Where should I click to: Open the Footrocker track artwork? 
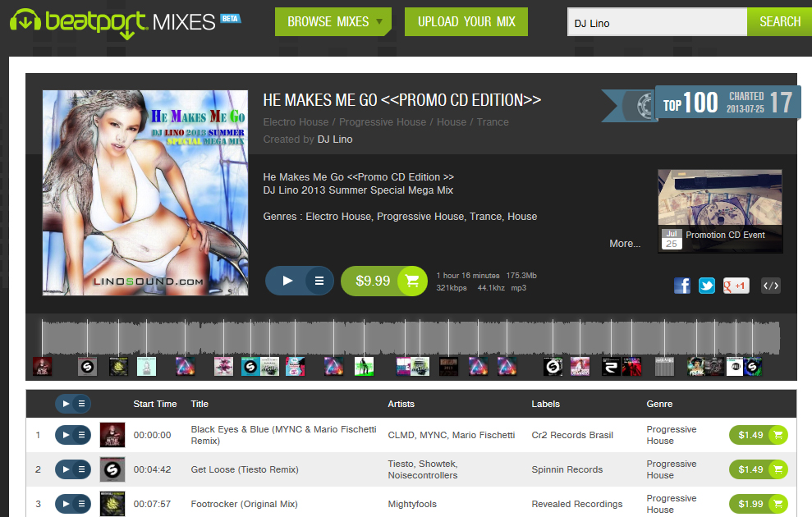pyautogui.click(x=112, y=504)
